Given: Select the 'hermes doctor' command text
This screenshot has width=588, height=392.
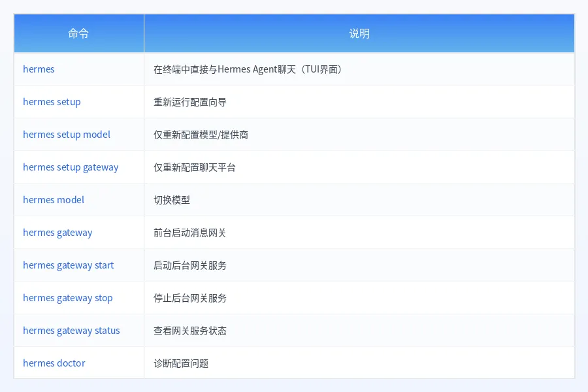Looking at the screenshot, I should (54, 363).
